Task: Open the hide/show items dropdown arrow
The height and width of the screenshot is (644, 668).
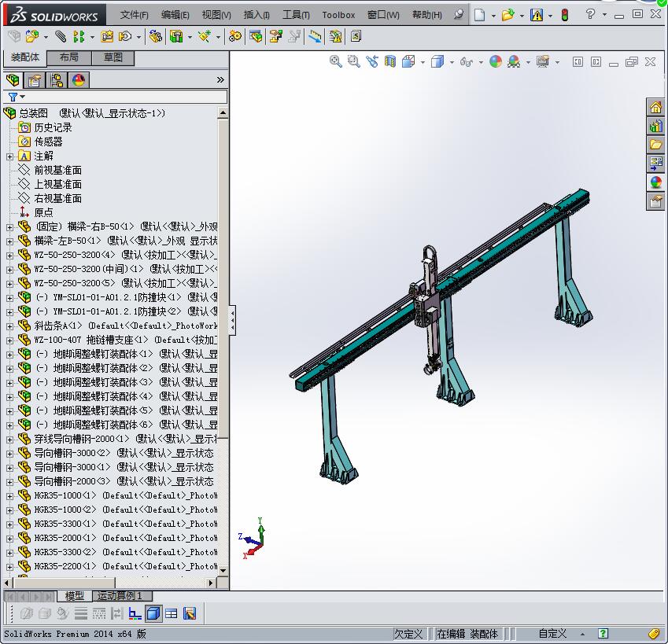Action: 481,63
